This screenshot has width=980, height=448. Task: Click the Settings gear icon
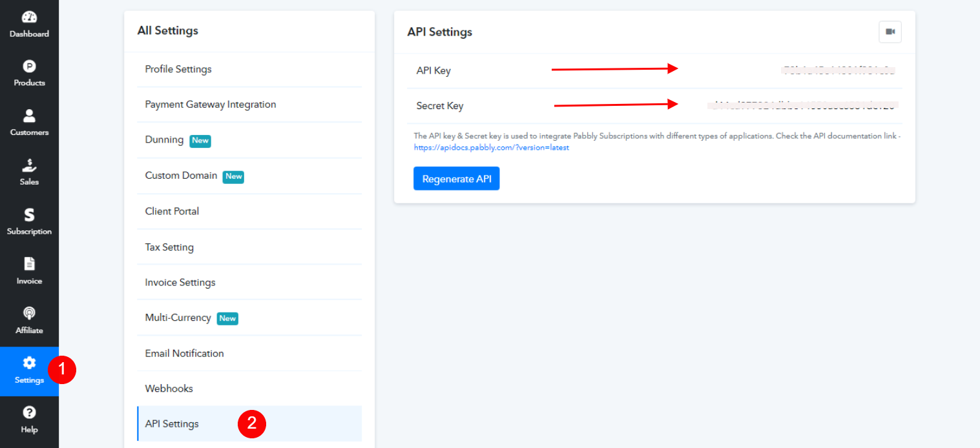[29, 363]
